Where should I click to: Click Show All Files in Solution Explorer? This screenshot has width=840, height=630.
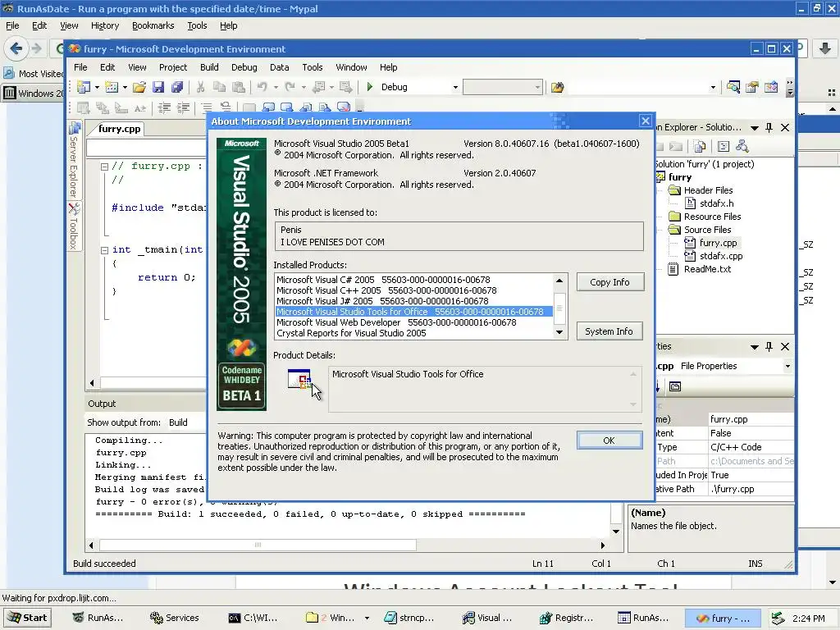pos(700,146)
